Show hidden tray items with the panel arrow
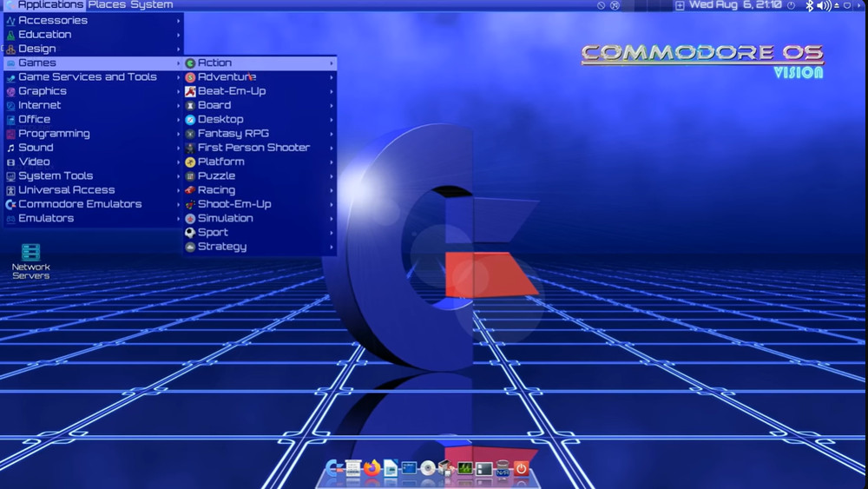Screen dimensions: 868x489 859,5
